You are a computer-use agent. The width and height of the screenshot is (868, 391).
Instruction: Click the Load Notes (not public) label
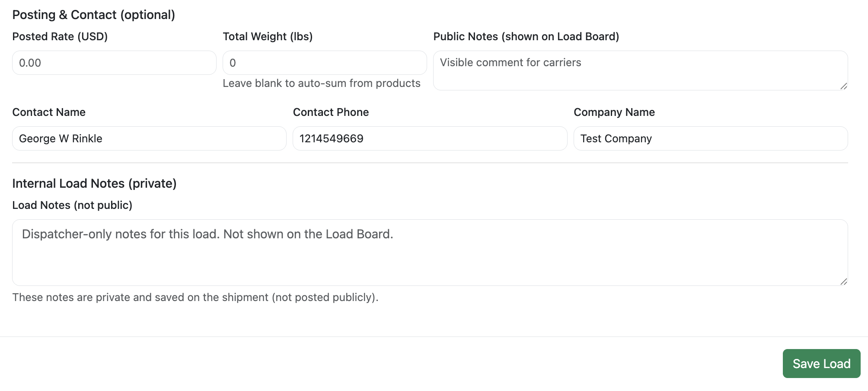click(73, 205)
